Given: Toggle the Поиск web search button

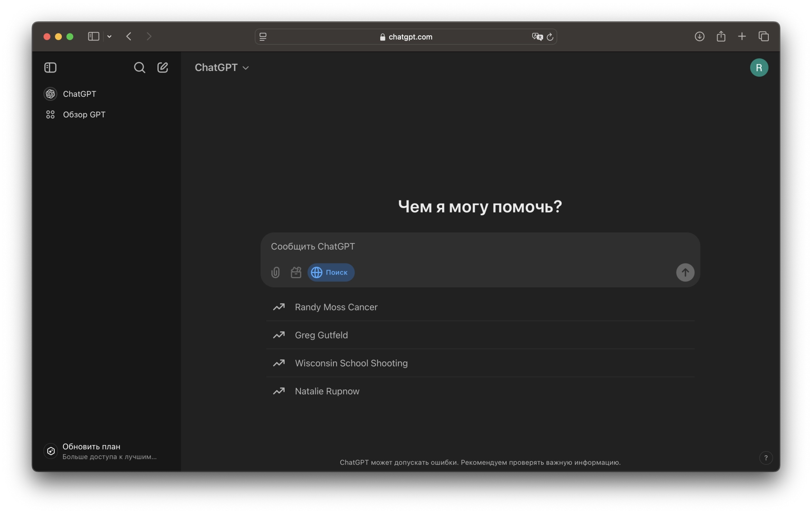Looking at the screenshot, I should tap(331, 272).
